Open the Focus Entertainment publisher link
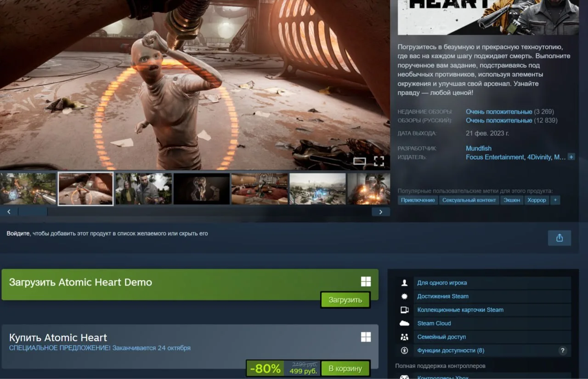This screenshot has height=379, width=588. [x=495, y=157]
